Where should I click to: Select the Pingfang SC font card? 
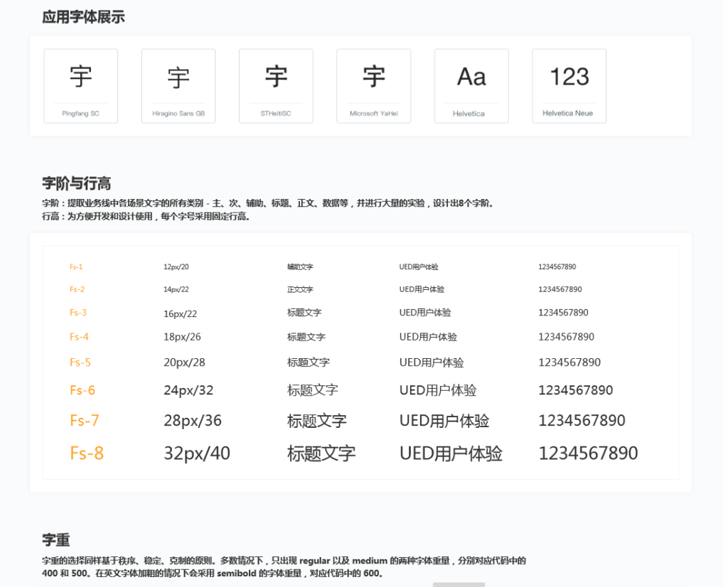[x=81, y=86]
